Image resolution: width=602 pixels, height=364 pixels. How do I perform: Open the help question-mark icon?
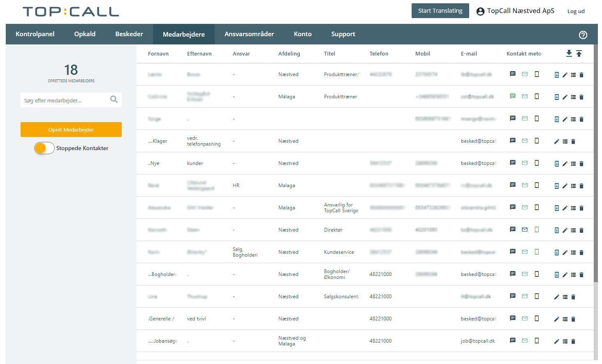(583, 35)
